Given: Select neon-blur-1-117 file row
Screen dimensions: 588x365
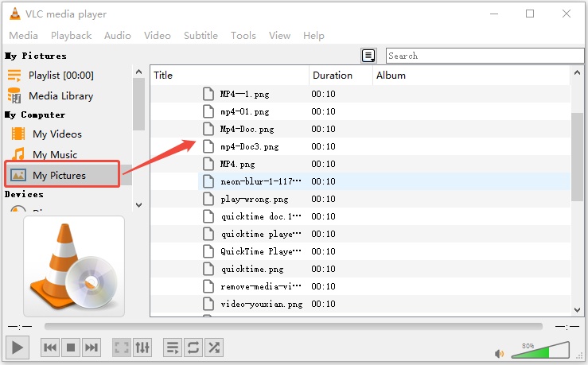Looking at the screenshot, I should 360,181.
